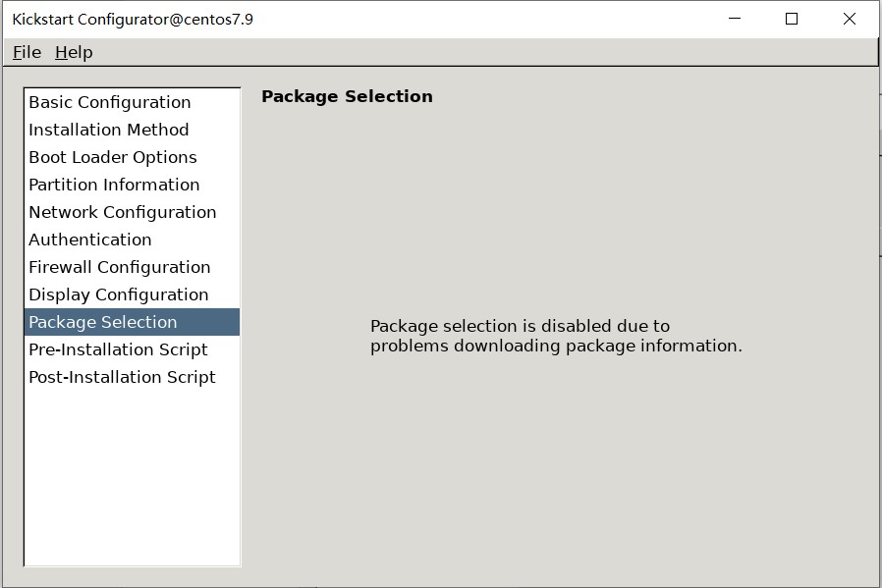The height and width of the screenshot is (588, 882).
Task: Minimize the Kickstart Configurator window
Action: click(735, 19)
